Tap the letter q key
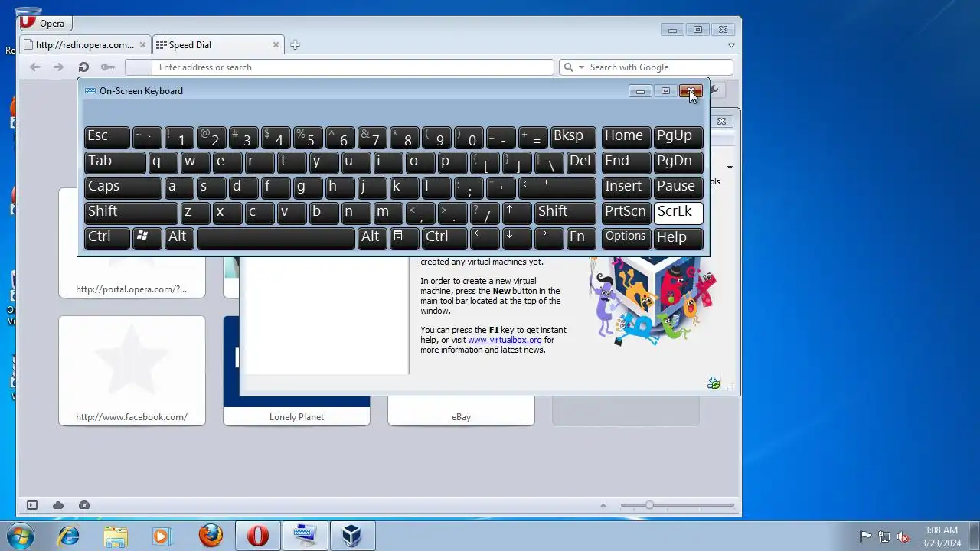This screenshot has height=551, width=980. pos(163,161)
